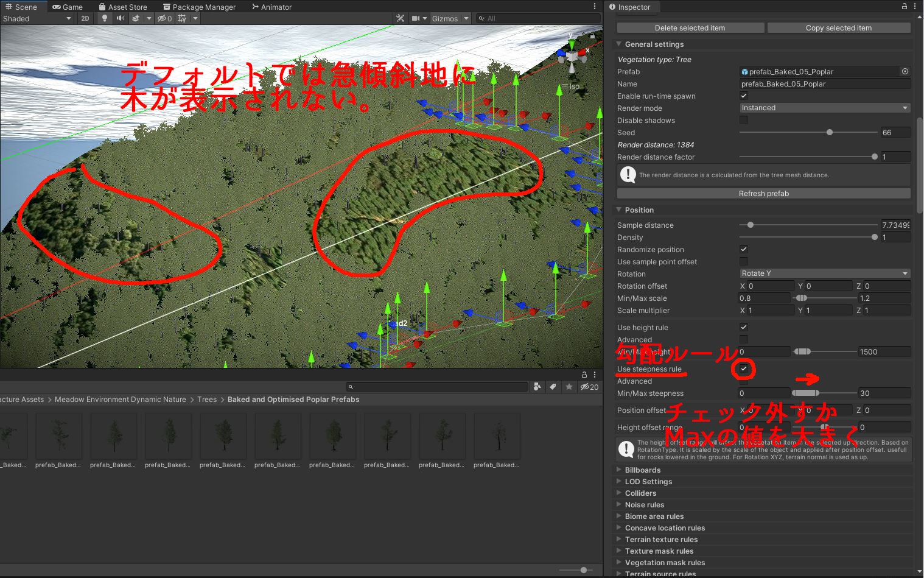This screenshot has height=578, width=924.
Task: Toggle 2D view mode in Scene toolbar
Action: (85, 18)
